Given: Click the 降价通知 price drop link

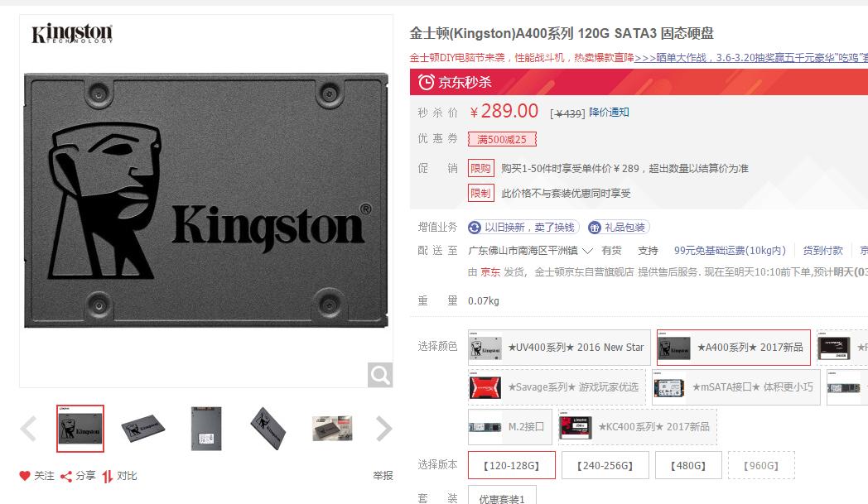Looking at the screenshot, I should pos(609,113).
